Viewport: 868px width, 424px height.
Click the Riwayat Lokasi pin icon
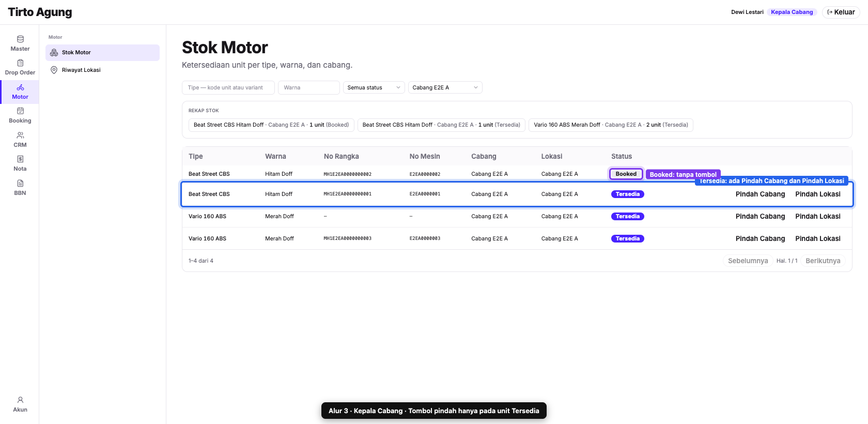(x=54, y=70)
